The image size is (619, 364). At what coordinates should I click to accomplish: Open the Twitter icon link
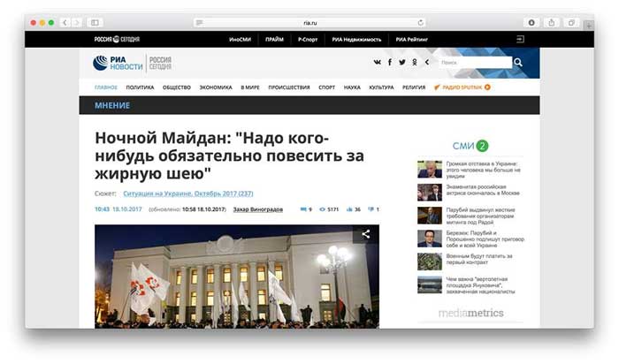point(402,63)
